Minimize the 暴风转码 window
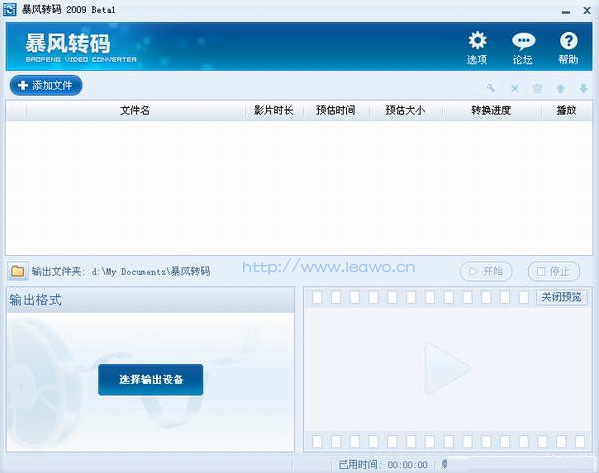This screenshot has height=473, width=599. tap(566, 12)
